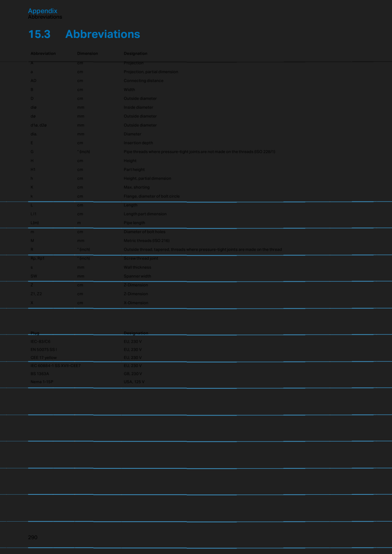392x554 pixels.
Task: Select the "IEC 60884-1 SS XVII-CEE7" plug
Action: [x=55, y=366]
